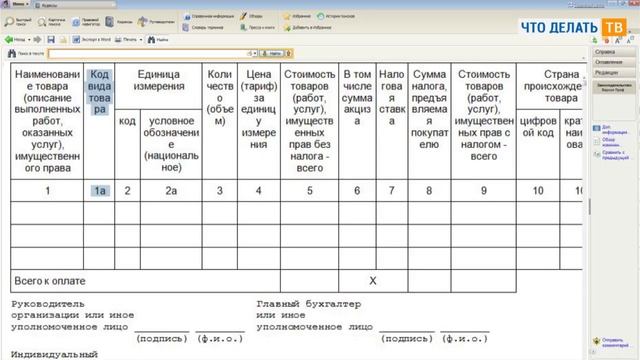Open the search field history dropdown
This screenshot has width=640, height=360.
point(255,53)
